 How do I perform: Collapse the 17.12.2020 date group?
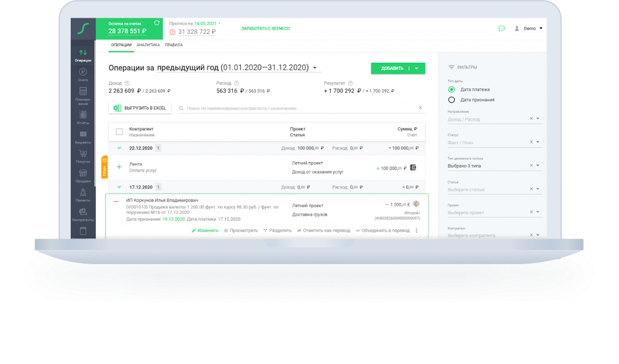pos(119,187)
